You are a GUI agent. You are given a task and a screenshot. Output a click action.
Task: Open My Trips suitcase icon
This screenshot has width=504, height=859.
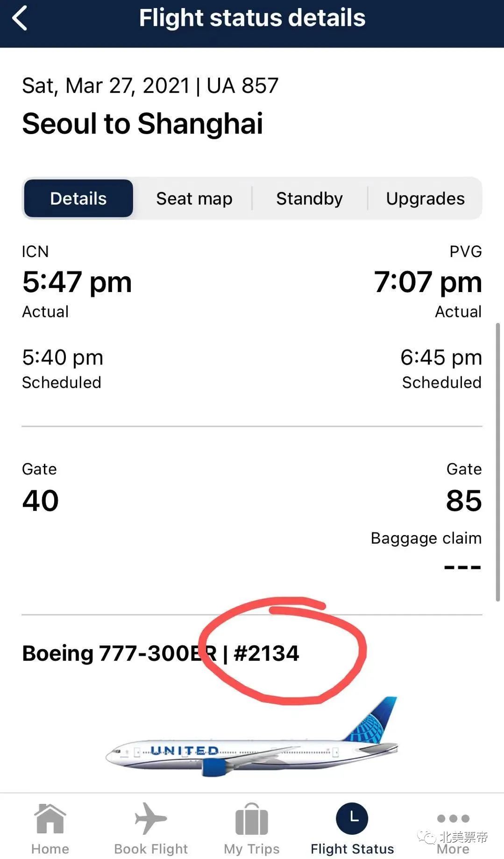(x=251, y=819)
